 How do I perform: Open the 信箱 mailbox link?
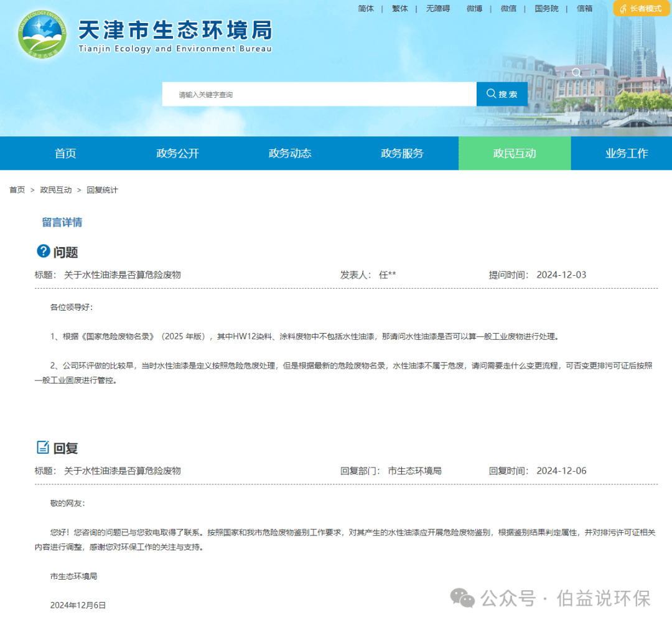584,9
